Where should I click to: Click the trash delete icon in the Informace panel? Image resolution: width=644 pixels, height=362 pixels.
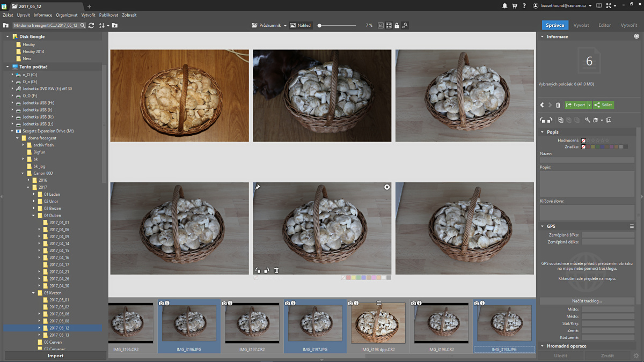pos(558,105)
